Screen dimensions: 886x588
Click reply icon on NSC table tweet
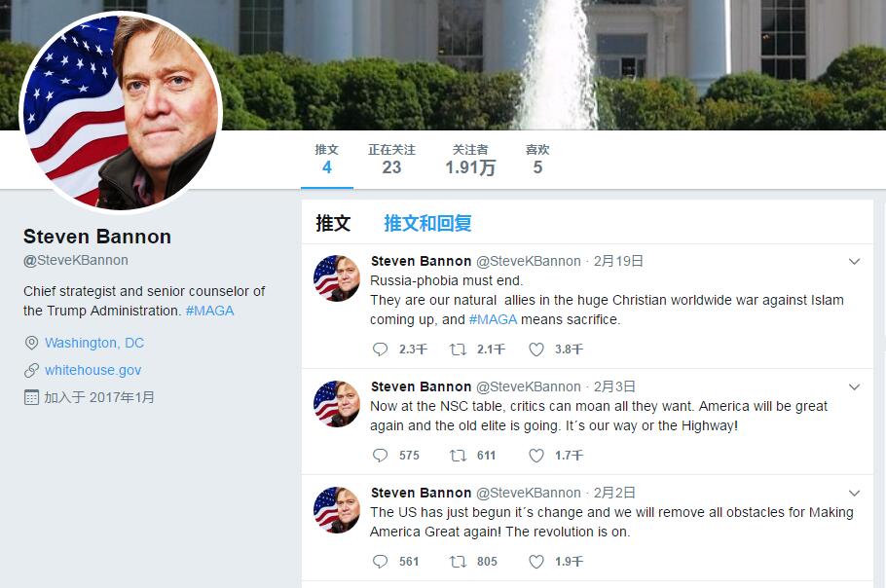[381, 456]
